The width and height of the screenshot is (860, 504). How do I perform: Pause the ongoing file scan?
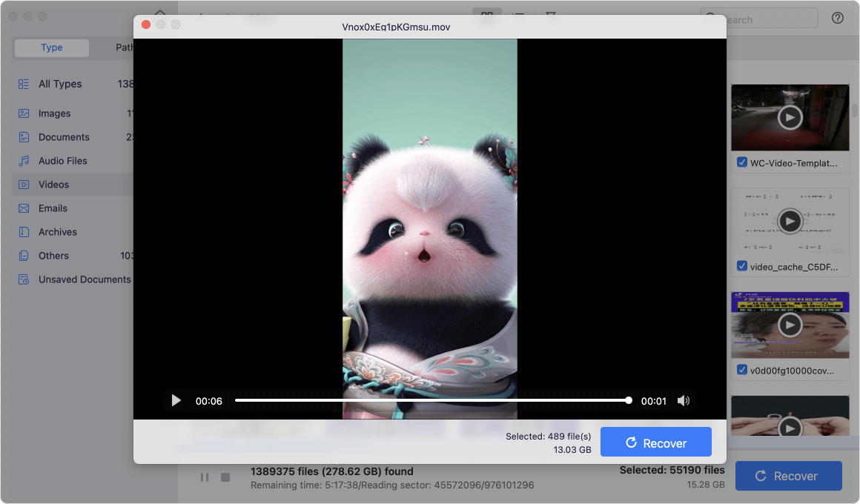click(x=205, y=477)
